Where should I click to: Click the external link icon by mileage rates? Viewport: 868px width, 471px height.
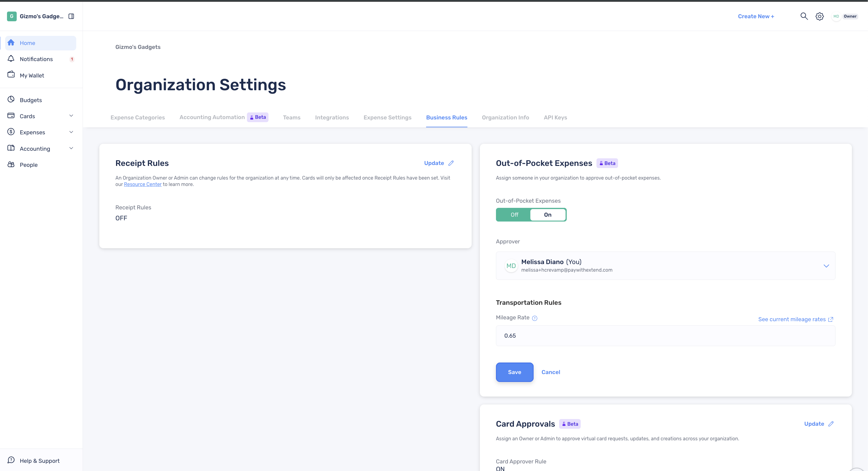tap(831, 320)
